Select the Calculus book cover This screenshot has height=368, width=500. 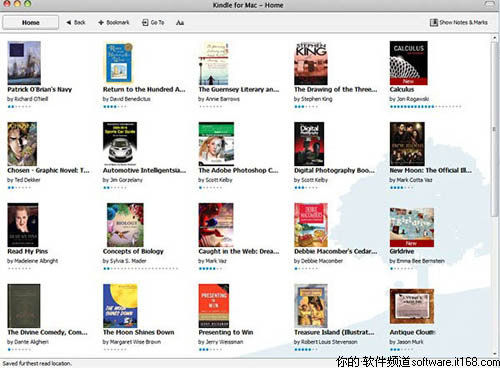pos(409,63)
